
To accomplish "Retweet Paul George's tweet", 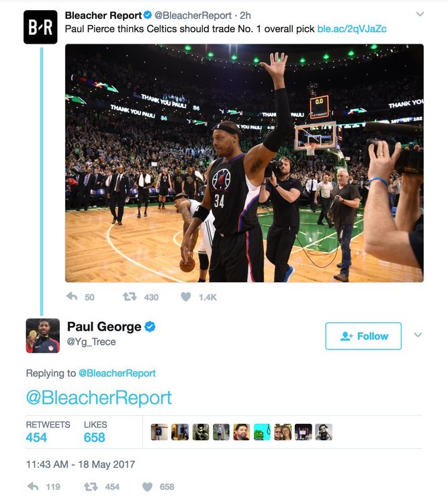I will pyautogui.click(x=91, y=487).
